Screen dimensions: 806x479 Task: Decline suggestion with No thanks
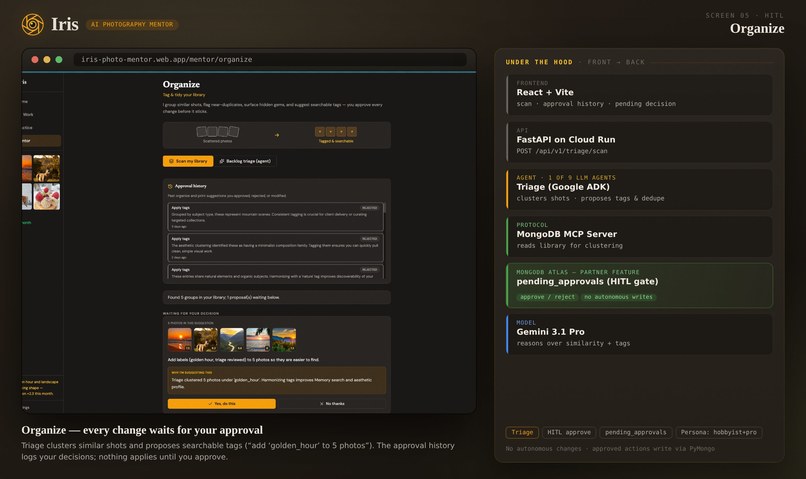pos(332,403)
